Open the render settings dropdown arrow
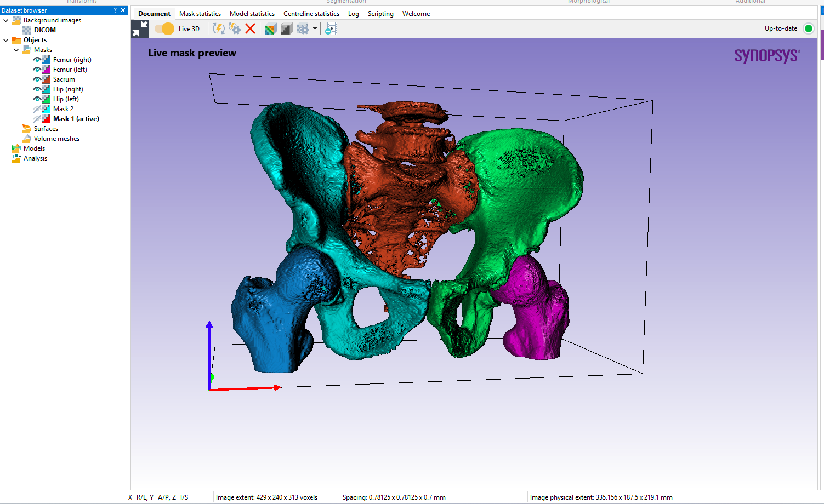 315,28
